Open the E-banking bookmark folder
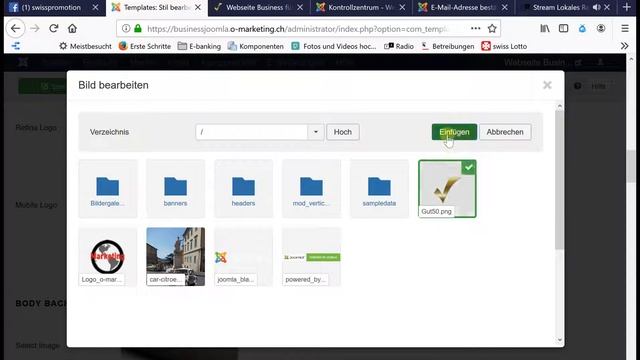Screen dimensions: 640x360 [199, 46]
